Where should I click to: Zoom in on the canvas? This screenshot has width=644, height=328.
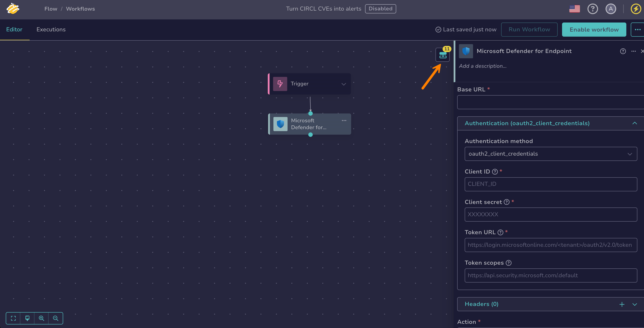coord(42,318)
